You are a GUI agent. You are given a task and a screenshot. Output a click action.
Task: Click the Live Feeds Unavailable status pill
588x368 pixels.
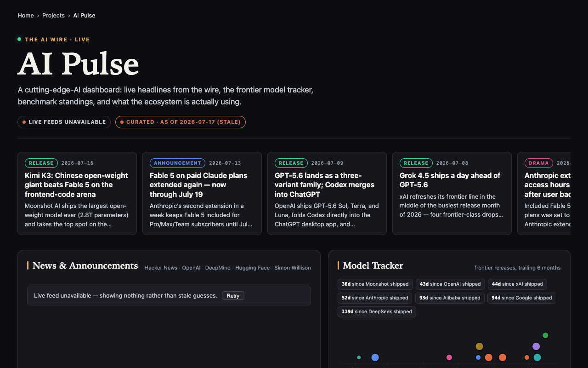point(64,122)
